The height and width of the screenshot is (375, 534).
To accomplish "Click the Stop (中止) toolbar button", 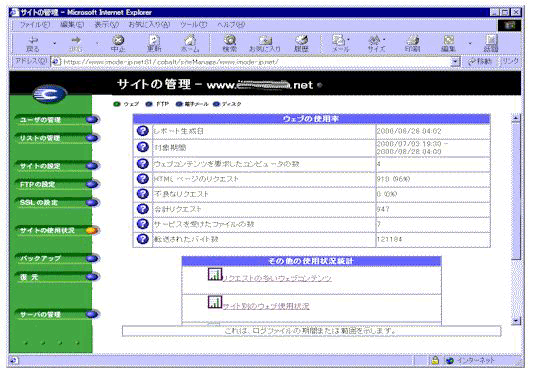I will 118,44.
